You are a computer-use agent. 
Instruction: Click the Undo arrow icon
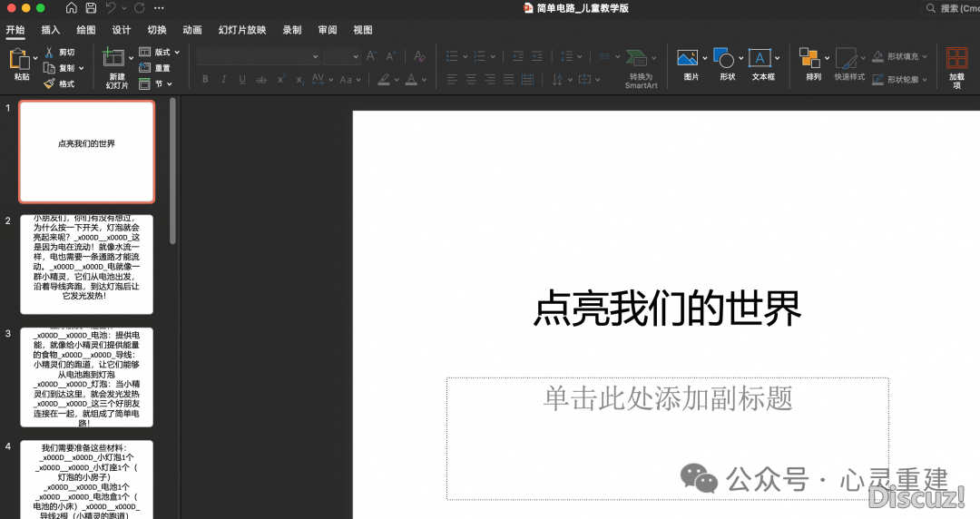click(111, 8)
